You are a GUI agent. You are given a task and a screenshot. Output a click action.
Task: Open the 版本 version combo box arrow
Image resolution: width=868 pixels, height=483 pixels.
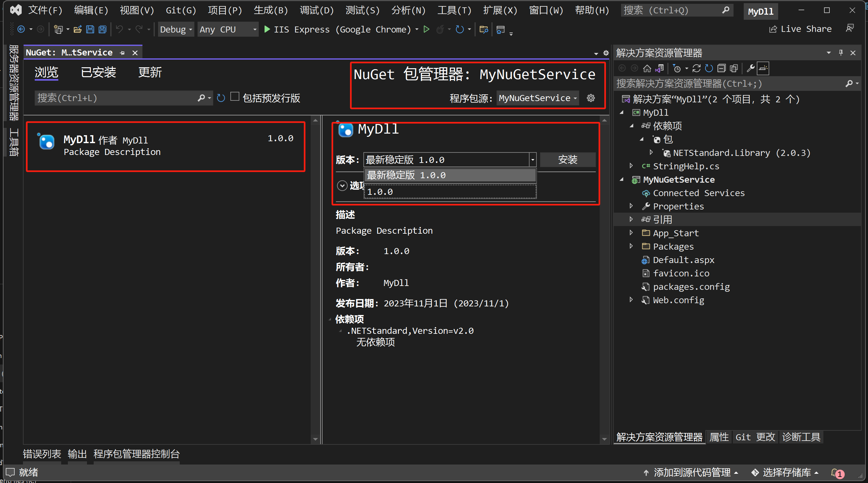[x=532, y=160]
